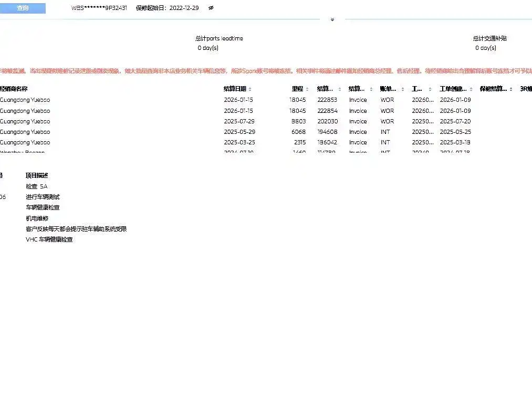532x399 pixels.
Task: Sort using the 工单创建 column sort arrows
Action: (471, 89)
